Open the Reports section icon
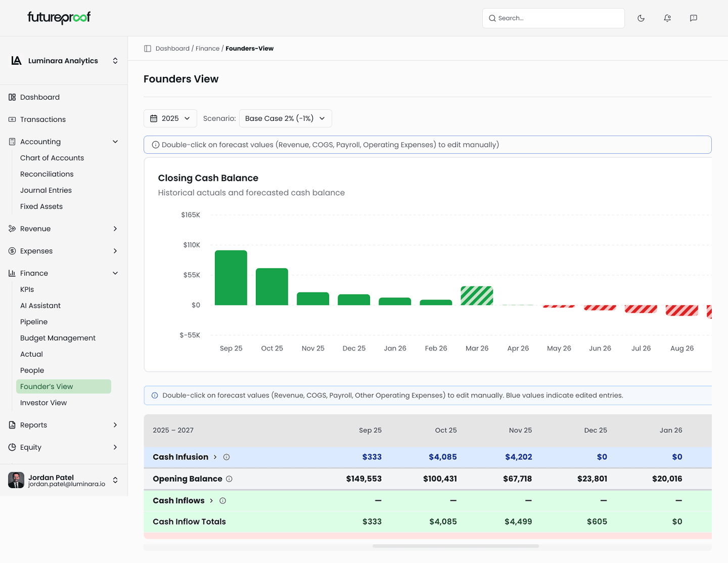The image size is (728, 563). (11, 425)
